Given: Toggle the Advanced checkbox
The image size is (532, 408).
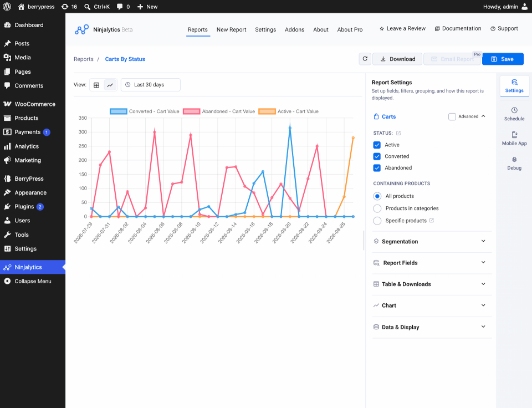Looking at the screenshot, I should [x=452, y=116].
